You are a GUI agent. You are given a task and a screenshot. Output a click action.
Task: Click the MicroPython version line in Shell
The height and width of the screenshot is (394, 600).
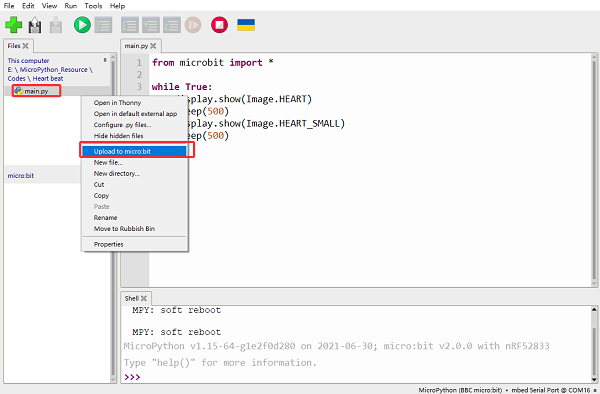pyautogui.click(x=336, y=346)
